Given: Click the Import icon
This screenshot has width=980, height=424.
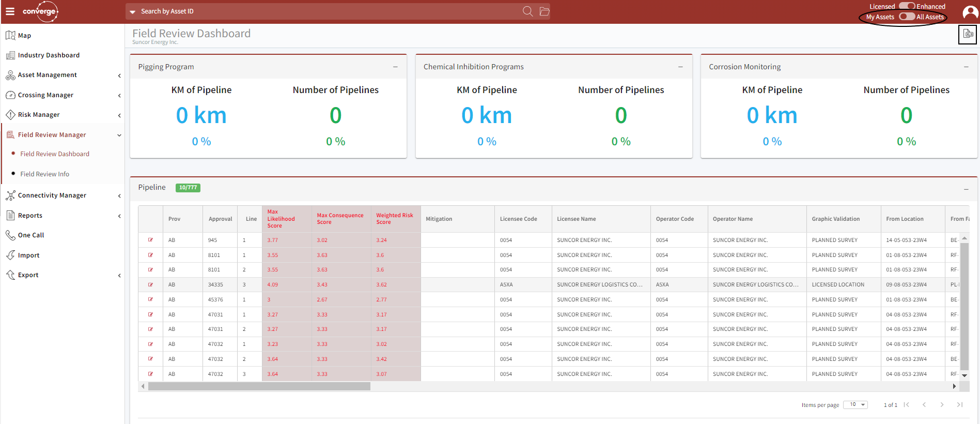Looking at the screenshot, I should pos(10,255).
